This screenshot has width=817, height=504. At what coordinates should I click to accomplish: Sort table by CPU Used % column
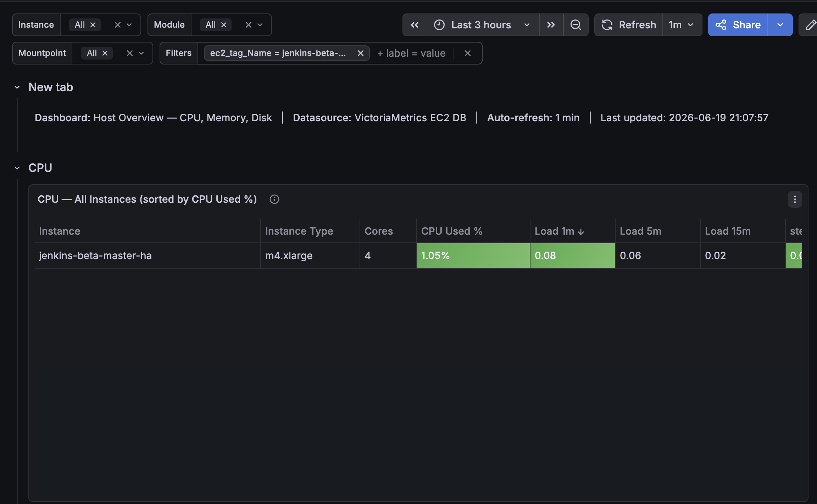[451, 231]
